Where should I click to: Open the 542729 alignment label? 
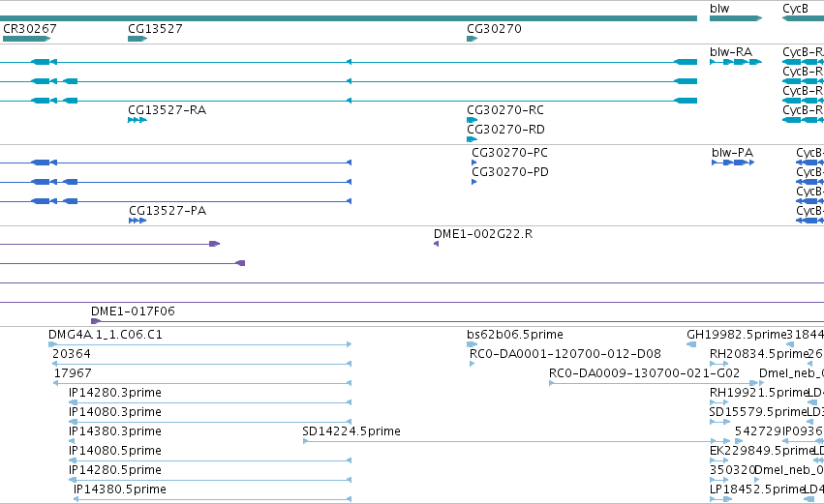coord(758,431)
